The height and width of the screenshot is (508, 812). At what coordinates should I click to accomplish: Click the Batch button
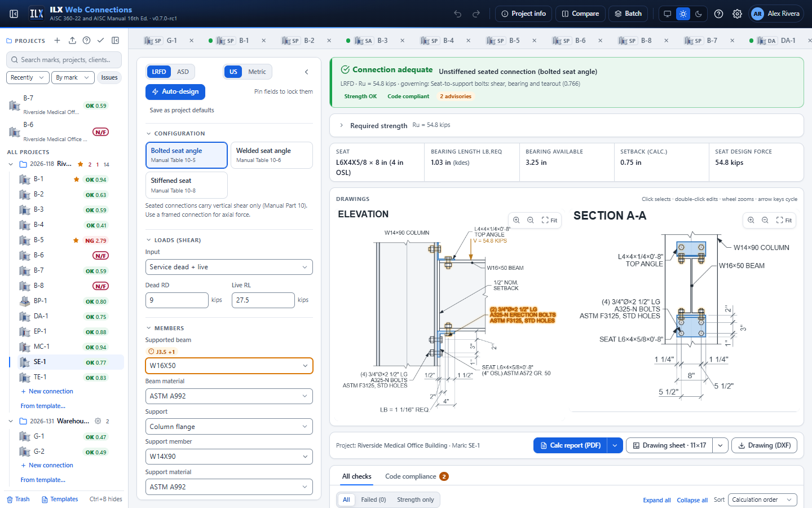click(628, 14)
